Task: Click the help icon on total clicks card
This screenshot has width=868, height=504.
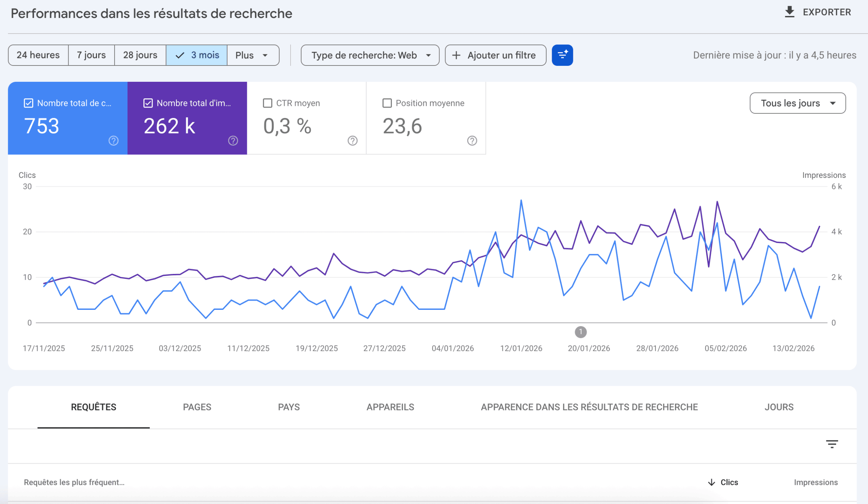Action: tap(113, 141)
